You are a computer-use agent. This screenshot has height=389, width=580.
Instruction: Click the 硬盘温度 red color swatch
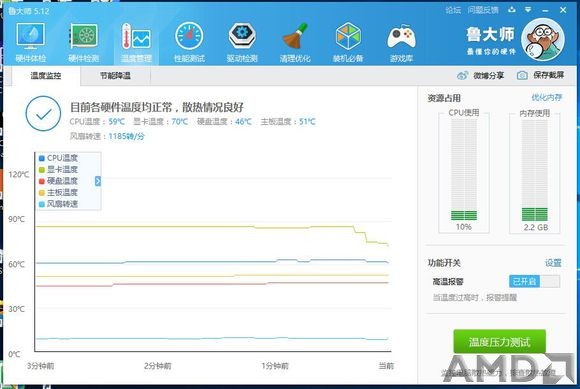pos(42,181)
